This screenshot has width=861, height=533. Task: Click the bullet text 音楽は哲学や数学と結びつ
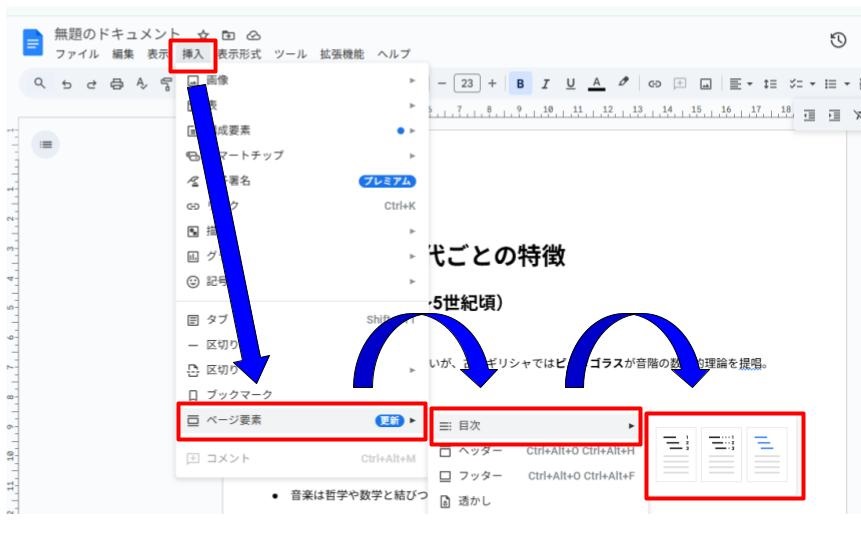[x=359, y=496]
